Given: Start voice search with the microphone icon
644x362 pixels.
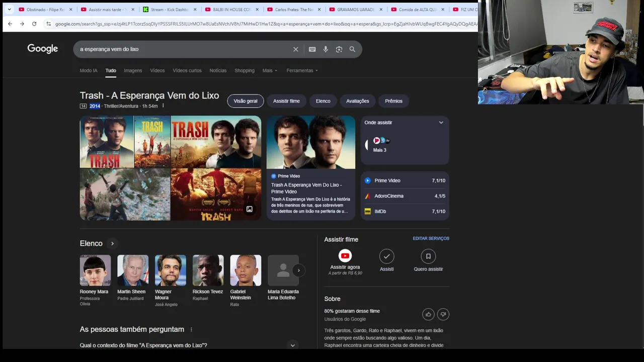Looking at the screenshot, I should click(326, 49).
